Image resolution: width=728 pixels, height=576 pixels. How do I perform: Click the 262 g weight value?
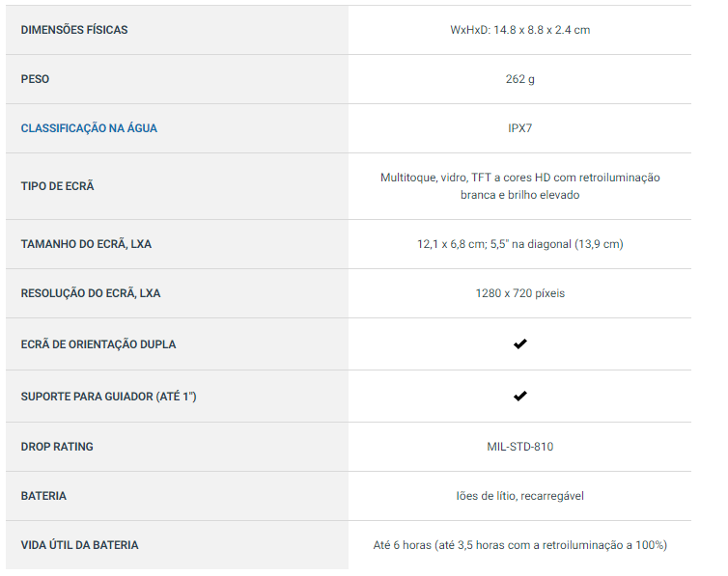point(519,79)
